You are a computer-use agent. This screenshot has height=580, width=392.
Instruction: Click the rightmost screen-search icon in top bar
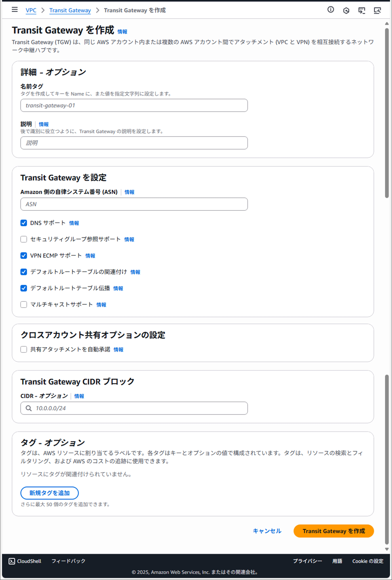pyautogui.click(x=377, y=10)
